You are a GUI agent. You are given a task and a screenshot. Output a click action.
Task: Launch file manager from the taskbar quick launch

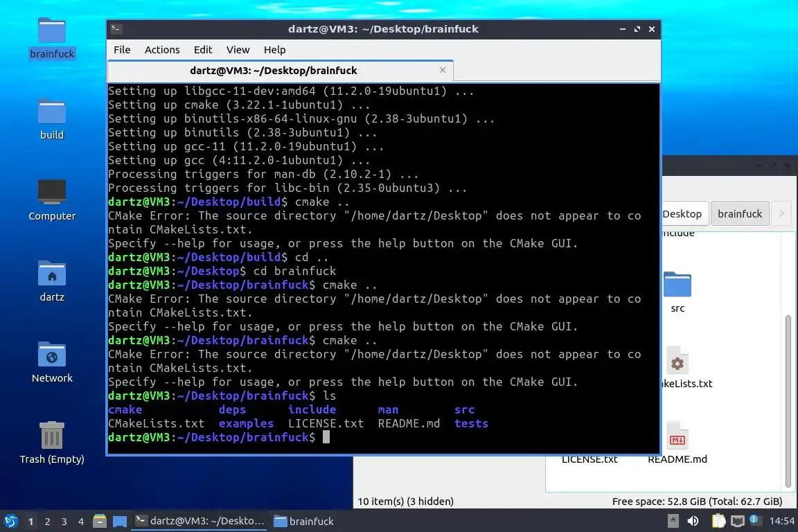100,521
